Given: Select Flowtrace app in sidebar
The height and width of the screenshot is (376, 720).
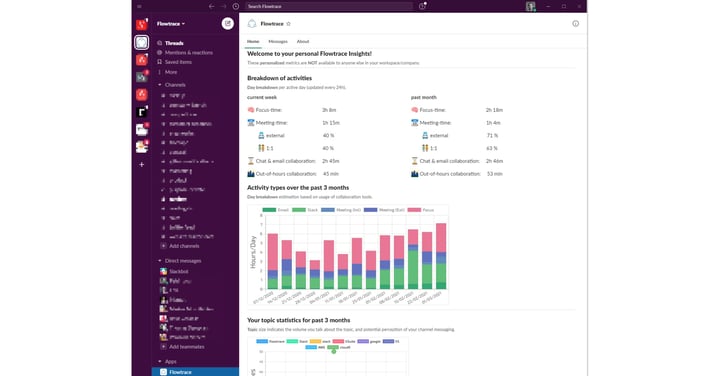Looking at the screenshot, I should (195, 372).
